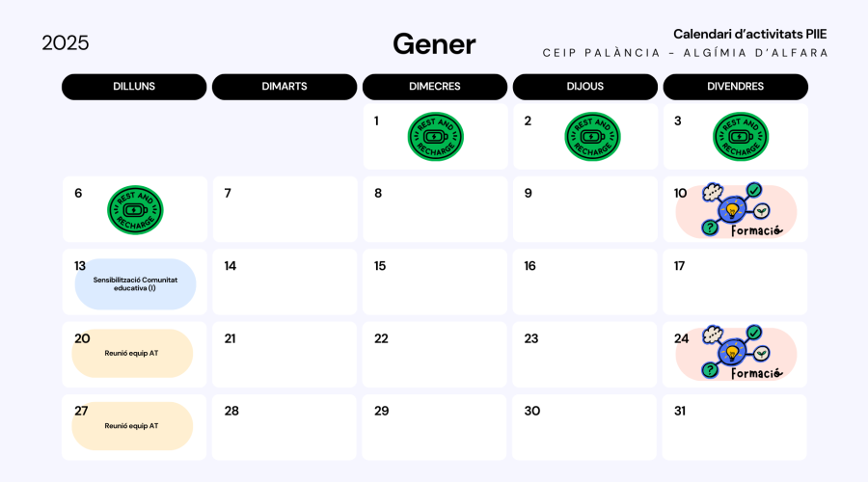Click the DIVENDRES column header
Screen dimensions: 868x482
(736, 87)
